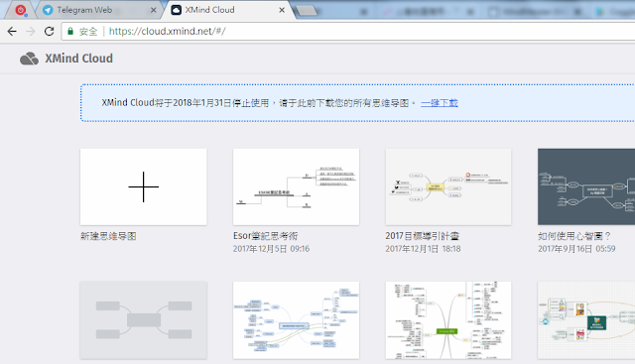Open the mind map with green center node
Viewport: 635px width, 364px height.
[448, 320]
